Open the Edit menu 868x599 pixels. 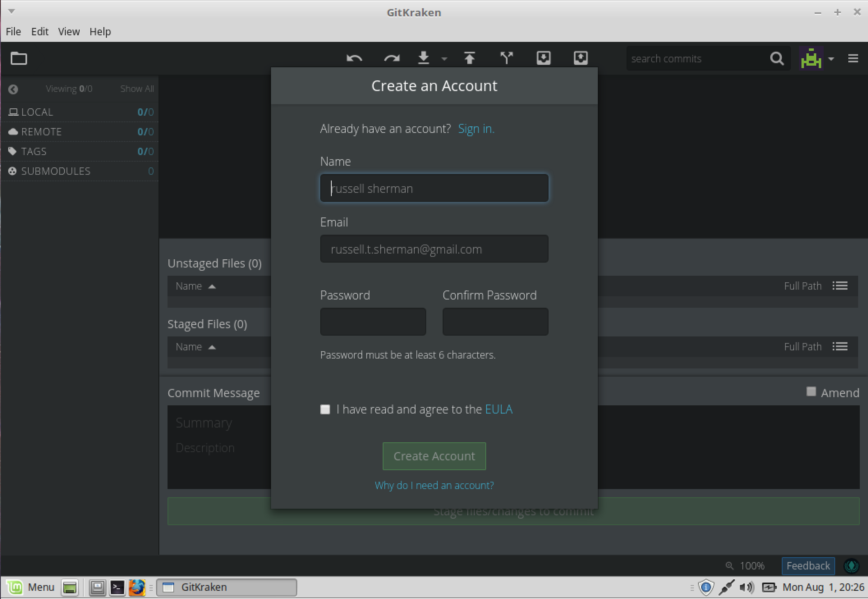pyautogui.click(x=40, y=32)
